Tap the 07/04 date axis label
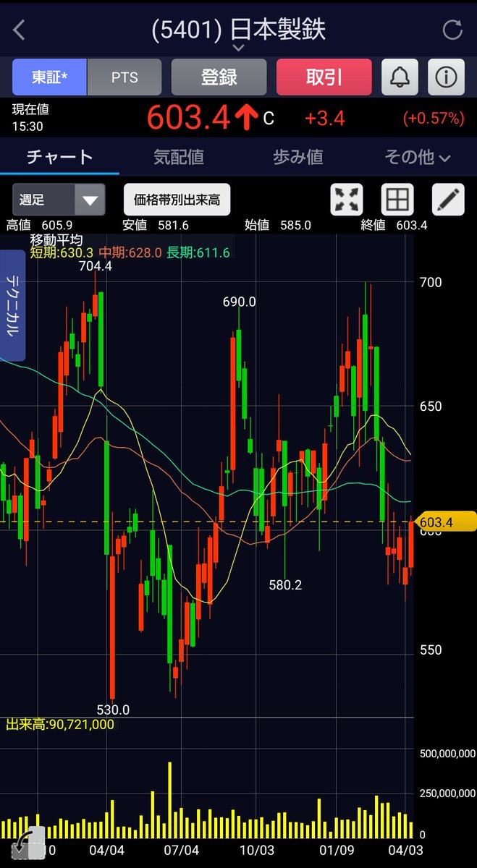477x868 pixels. click(181, 850)
